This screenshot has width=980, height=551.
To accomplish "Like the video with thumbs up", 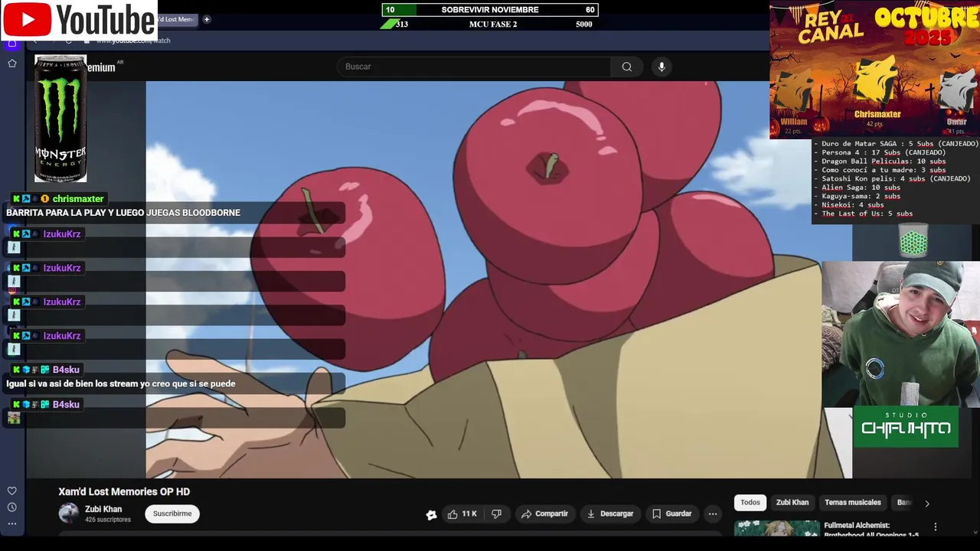I will coord(452,514).
